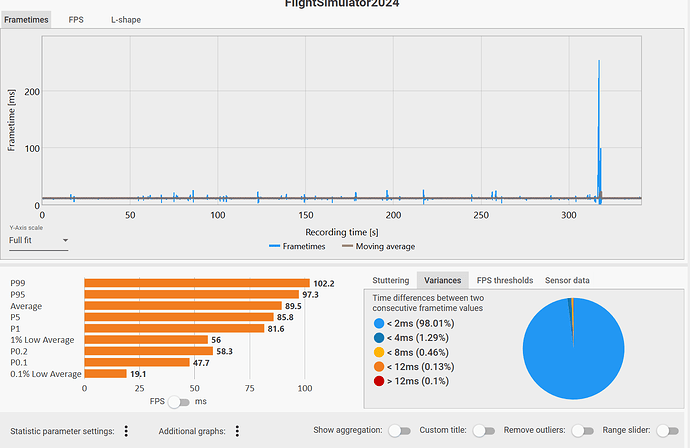Click the dark blue '< 4ms' legend circle
690x448 pixels.
(378, 339)
